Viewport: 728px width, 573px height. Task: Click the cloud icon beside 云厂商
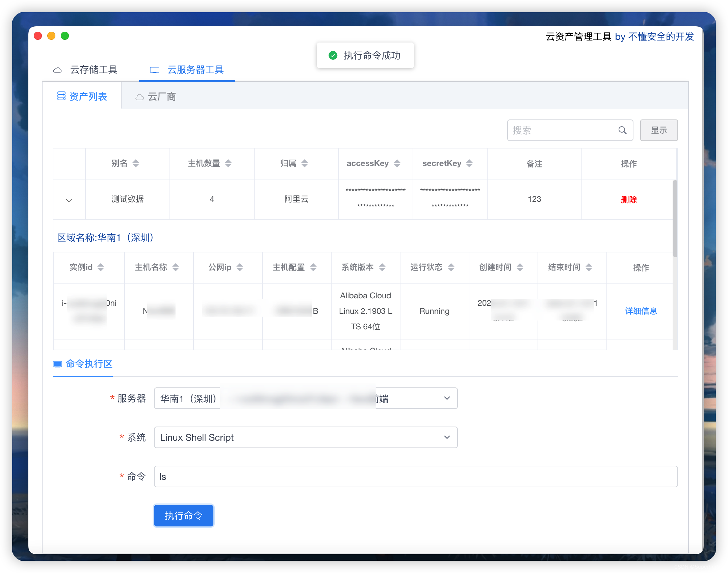(x=139, y=97)
